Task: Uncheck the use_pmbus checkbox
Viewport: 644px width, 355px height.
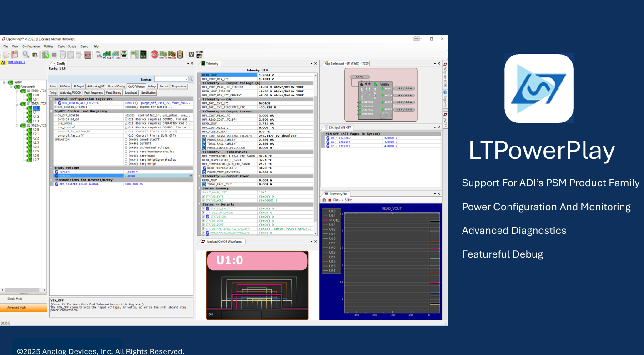Action: pos(126,123)
